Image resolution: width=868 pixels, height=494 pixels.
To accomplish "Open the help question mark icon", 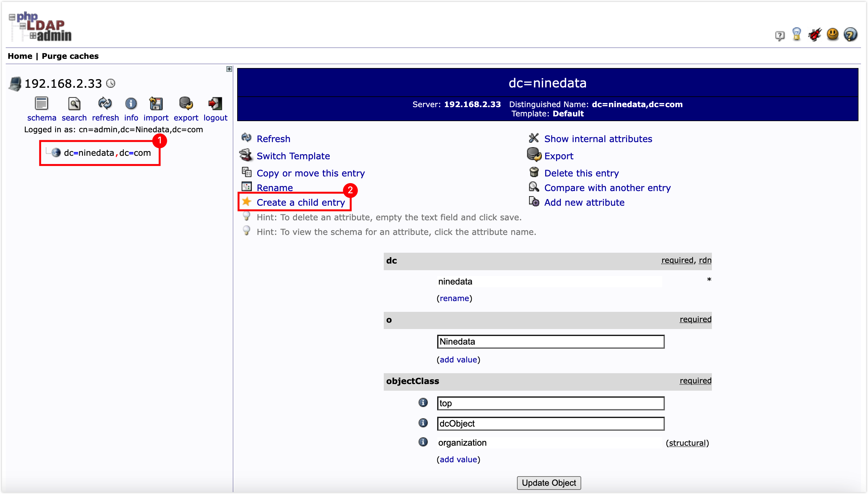I will point(851,34).
